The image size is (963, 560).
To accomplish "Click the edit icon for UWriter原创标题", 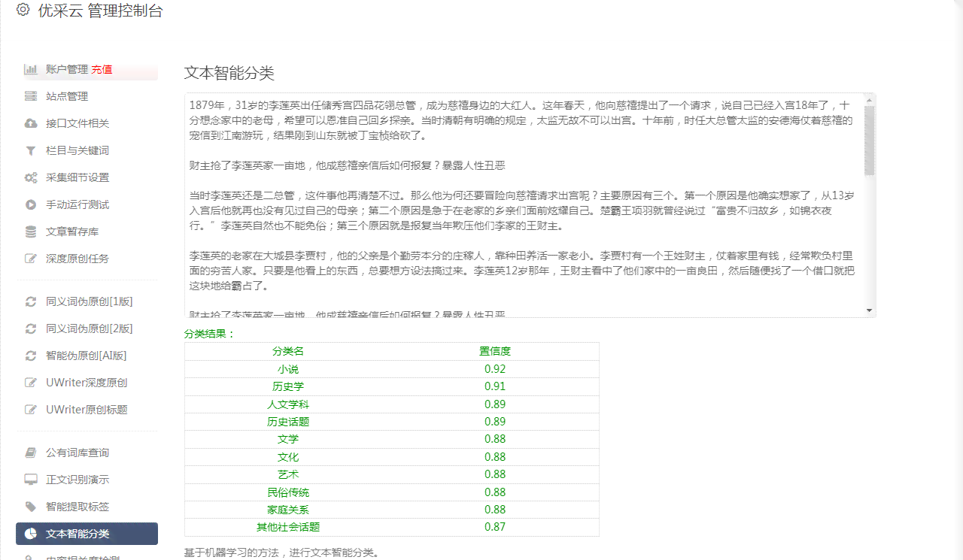I will coord(31,410).
